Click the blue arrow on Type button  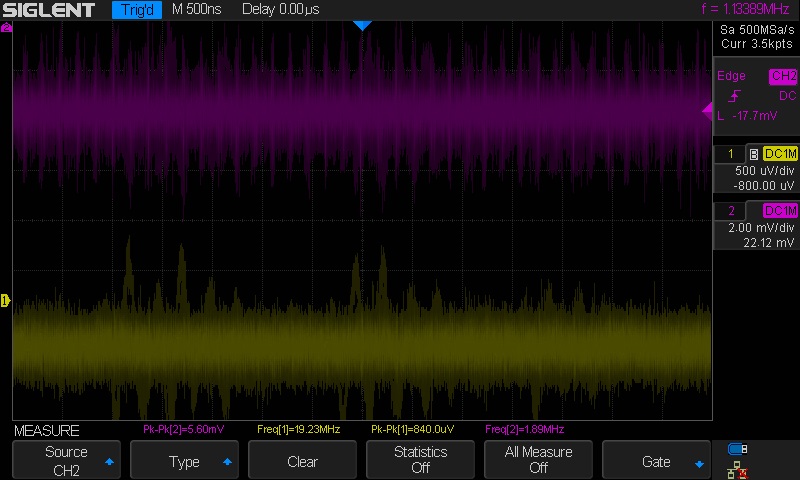[x=228, y=462]
